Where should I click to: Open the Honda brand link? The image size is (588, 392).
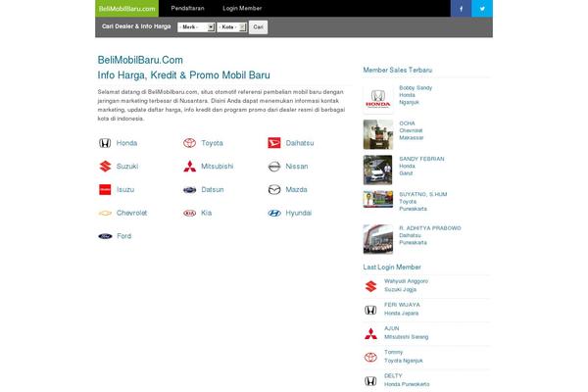[x=126, y=143]
